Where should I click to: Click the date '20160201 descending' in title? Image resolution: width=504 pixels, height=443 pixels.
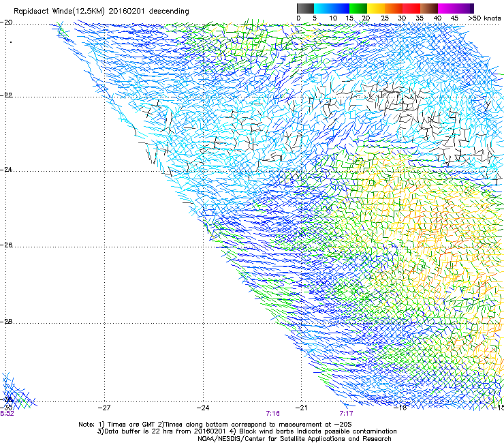tap(149, 12)
